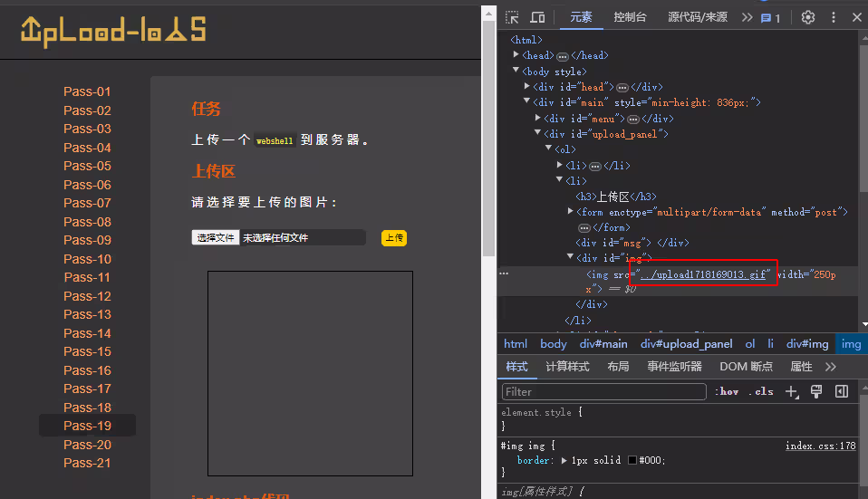Collapse the div id="upload_panel" node

pyautogui.click(x=537, y=133)
